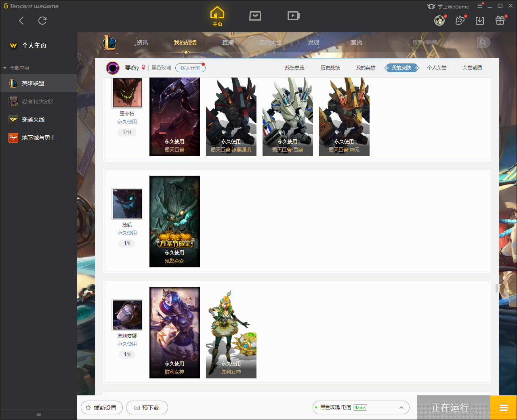Click the user avatar icon
This screenshot has width=517, height=420.
pyautogui.click(x=439, y=20)
